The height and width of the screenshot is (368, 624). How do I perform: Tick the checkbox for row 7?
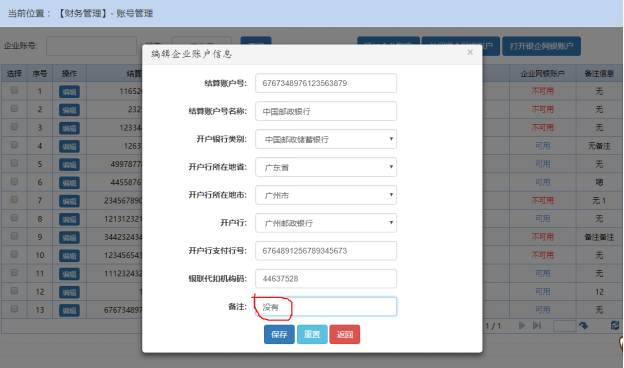[14, 200]
